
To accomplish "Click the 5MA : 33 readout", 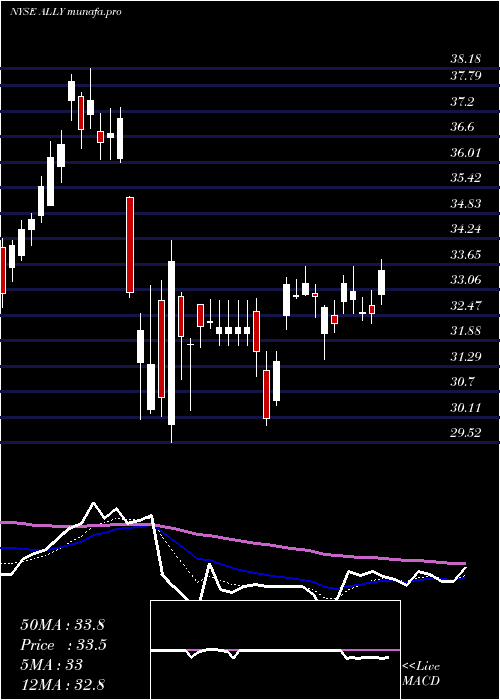I will (x=51, y=665).
